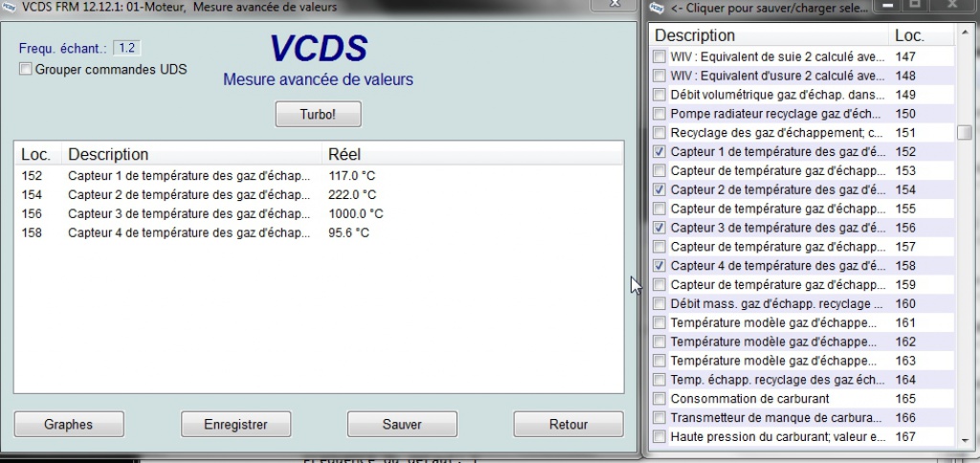Check Temp. échapp. recyclage loc. 164
Viewport: 980px width, 463px height.
[x=659, y=380]
